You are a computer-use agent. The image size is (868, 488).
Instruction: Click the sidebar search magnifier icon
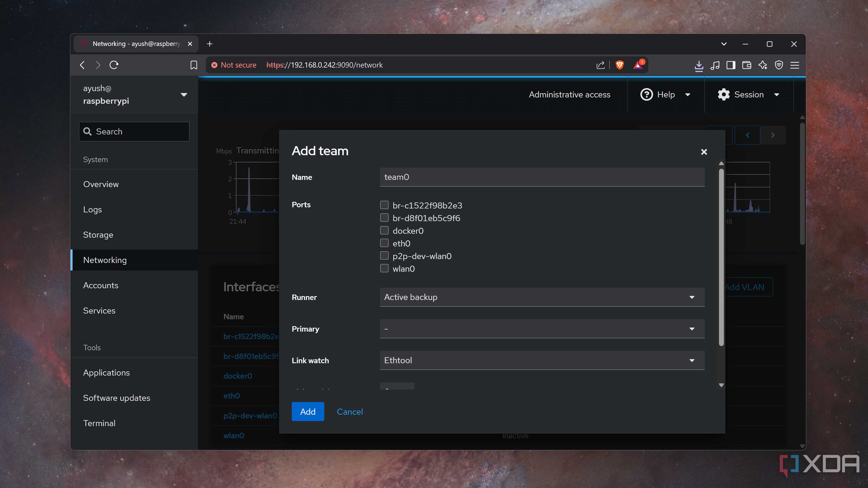tap(87, 131)
